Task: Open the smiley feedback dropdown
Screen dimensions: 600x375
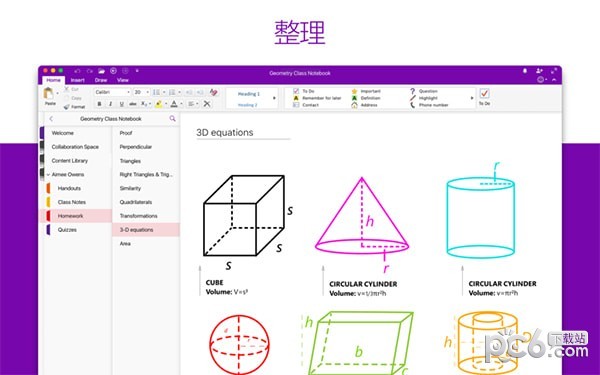Action: pos(542,80)
